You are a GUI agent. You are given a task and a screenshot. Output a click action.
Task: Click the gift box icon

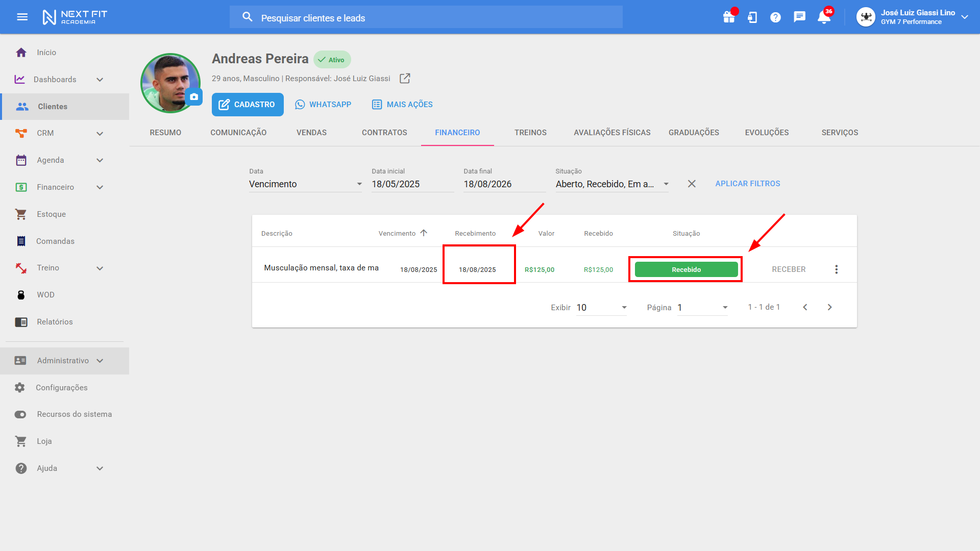click(x=729, y=17)
